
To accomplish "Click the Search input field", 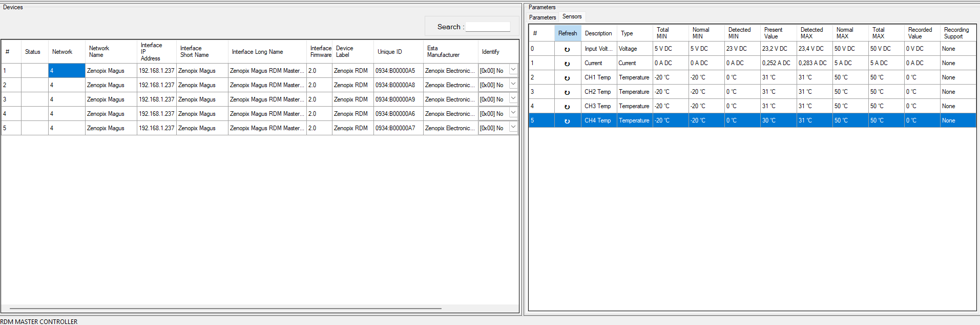I will click(488, 27).
